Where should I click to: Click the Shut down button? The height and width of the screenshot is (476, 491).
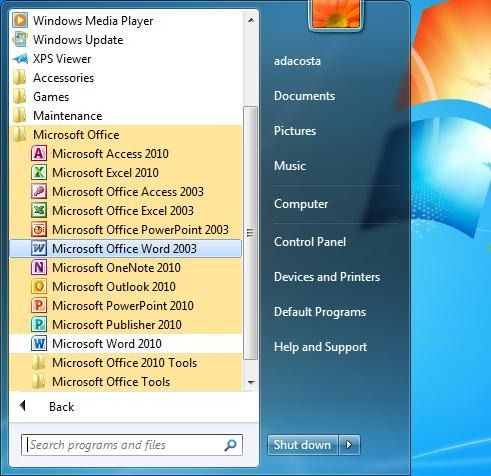tap(303, 445)
